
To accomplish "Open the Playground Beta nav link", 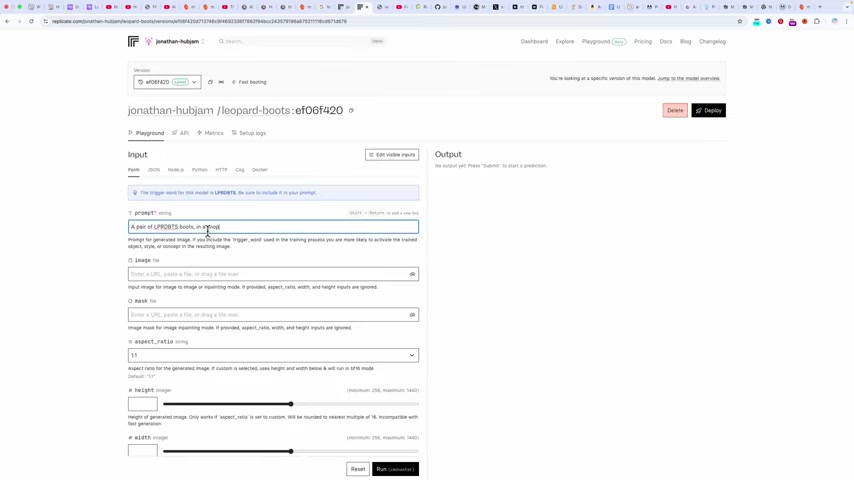I will pyautogui.click(x=604, y=41).
